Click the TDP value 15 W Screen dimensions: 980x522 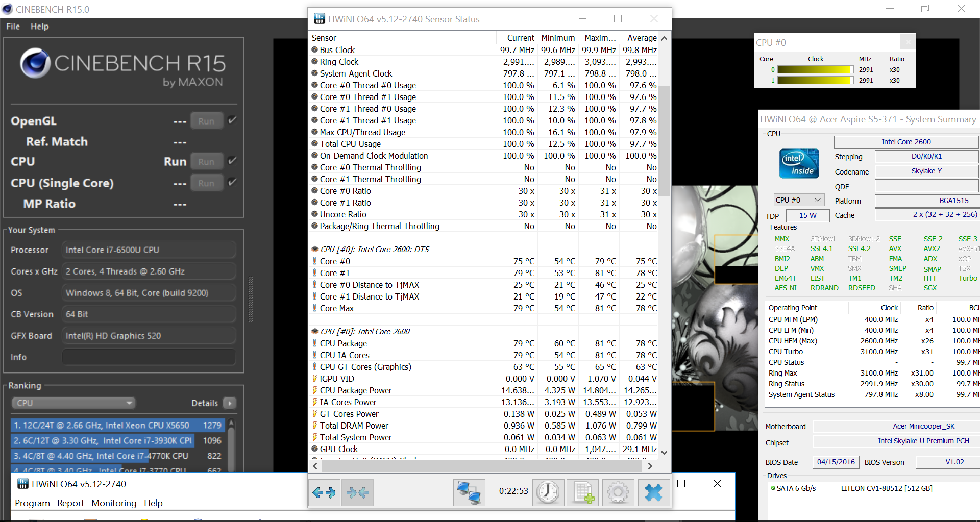tap(807, 215)
